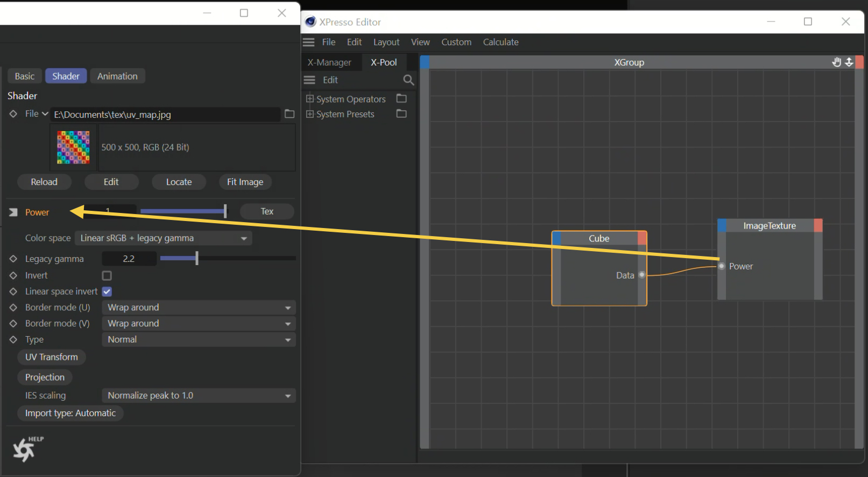Toggle the Border mode (U) keyframe diamond
This screenshot has width=868, height=477.
coord(13,308)
